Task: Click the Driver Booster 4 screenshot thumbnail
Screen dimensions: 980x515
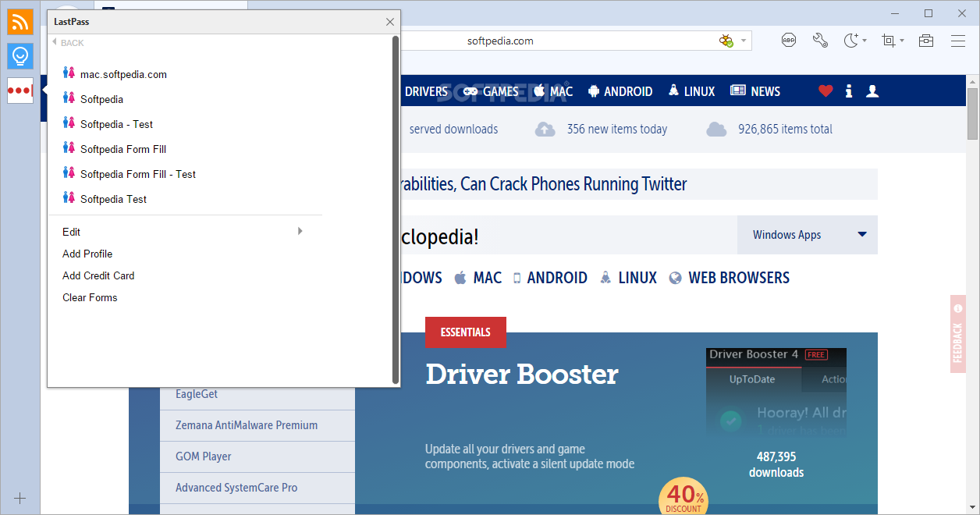Action: click(x=776, y=392)
